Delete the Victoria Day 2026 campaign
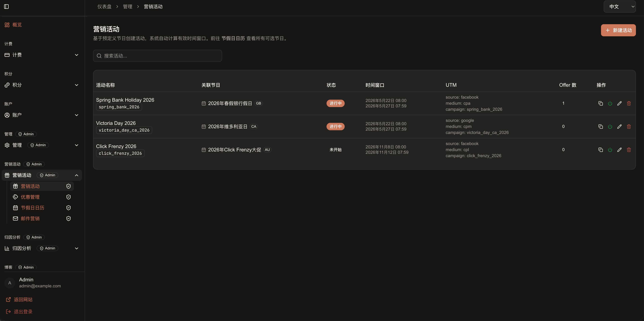Viewport: 644px width, 321px height. (x=629, y=127)
